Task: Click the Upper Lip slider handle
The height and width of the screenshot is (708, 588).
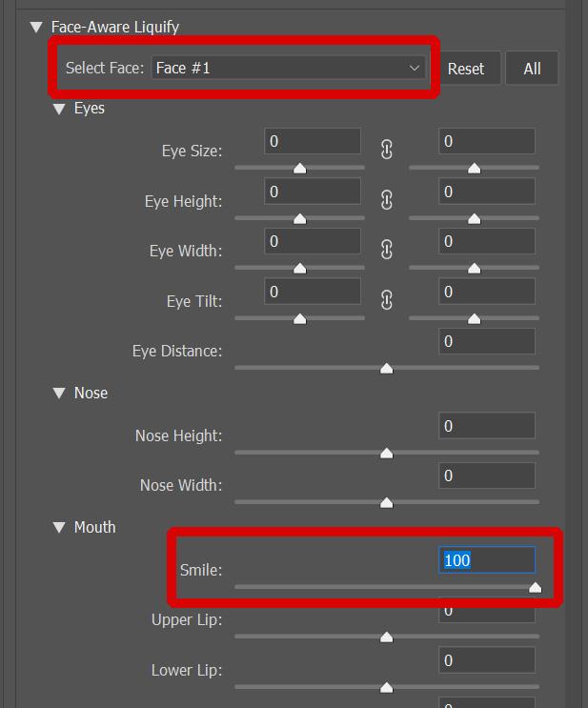Action: (x=386, y=637)
